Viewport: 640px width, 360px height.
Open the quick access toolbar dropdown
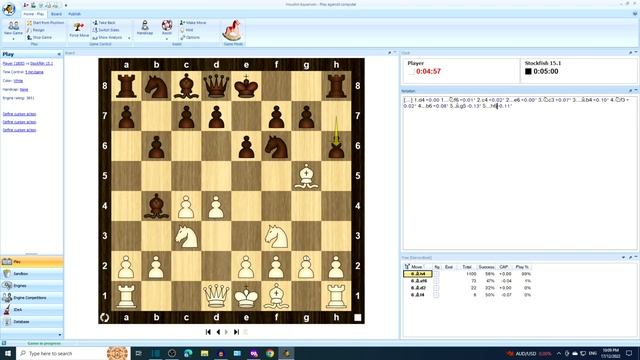tap(66, 5)
